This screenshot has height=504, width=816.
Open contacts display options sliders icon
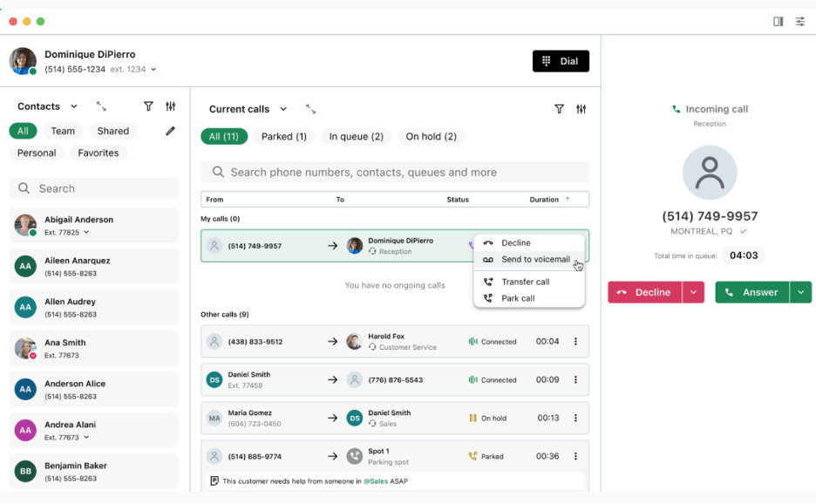(170, 106)
